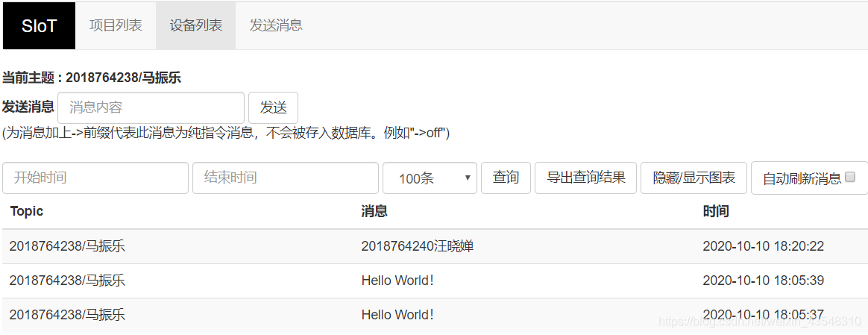Click Topic cell in 18:20:22 row
The width and height of the screenshot is (868, 335).
68,246
